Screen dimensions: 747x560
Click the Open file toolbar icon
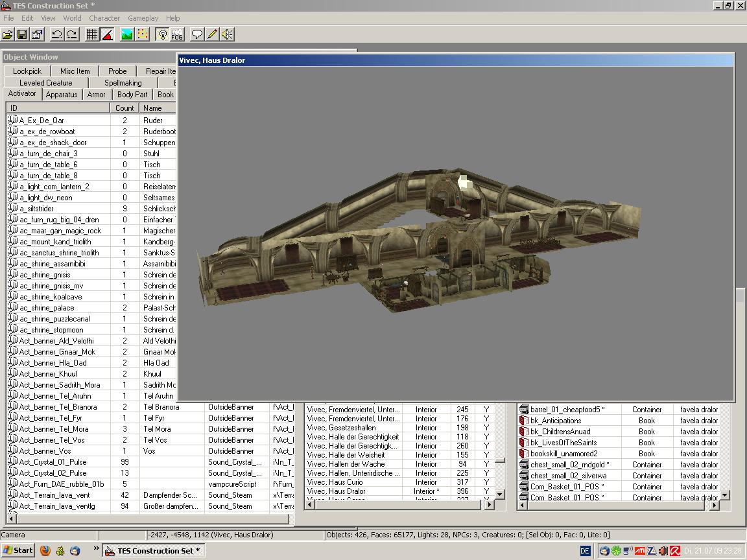click(x=8, y=34)
